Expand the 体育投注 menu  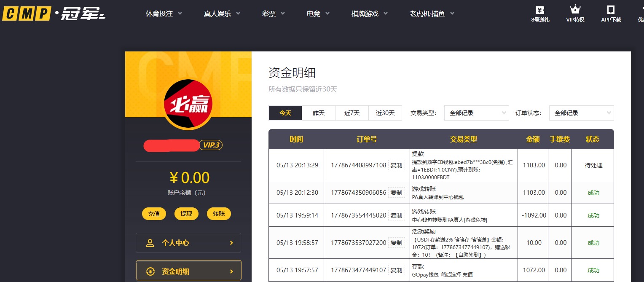pos(164,13)
